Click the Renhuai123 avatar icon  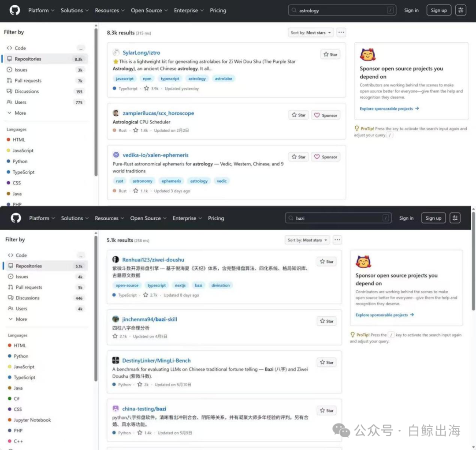(115, 259)
